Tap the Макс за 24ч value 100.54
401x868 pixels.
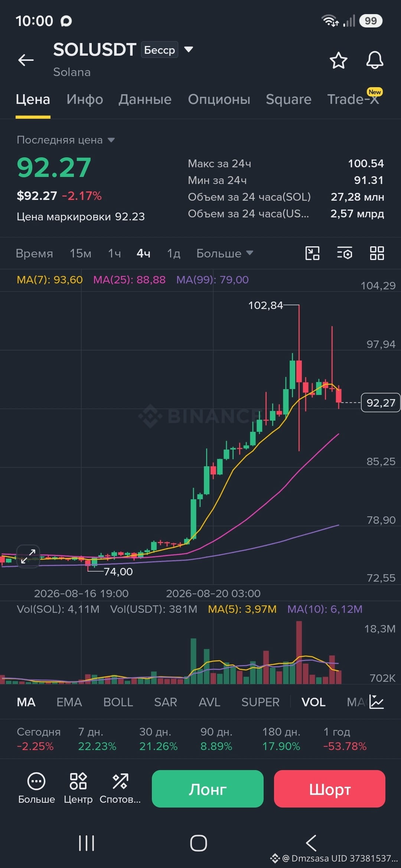[x=366, y=163]
